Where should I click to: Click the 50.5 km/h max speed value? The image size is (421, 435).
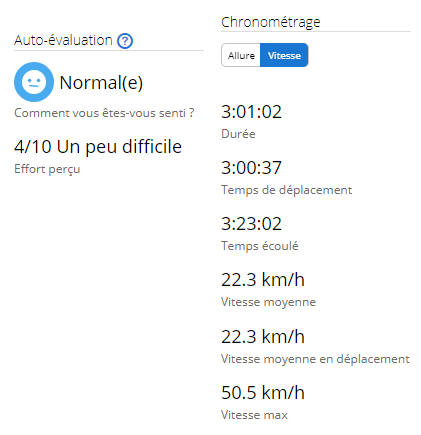(263, 392)
